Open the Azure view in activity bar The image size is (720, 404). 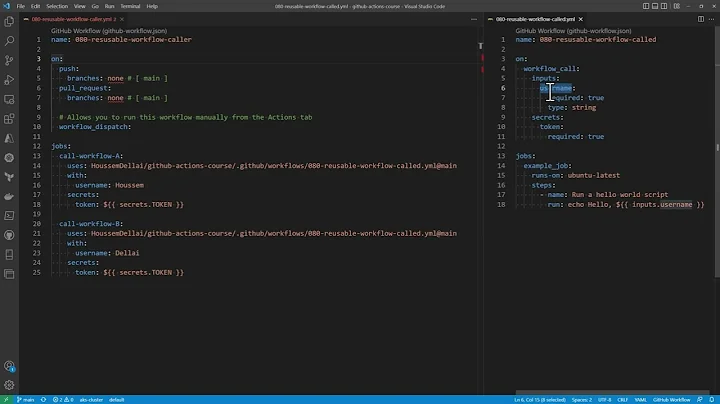click(9, 138)
